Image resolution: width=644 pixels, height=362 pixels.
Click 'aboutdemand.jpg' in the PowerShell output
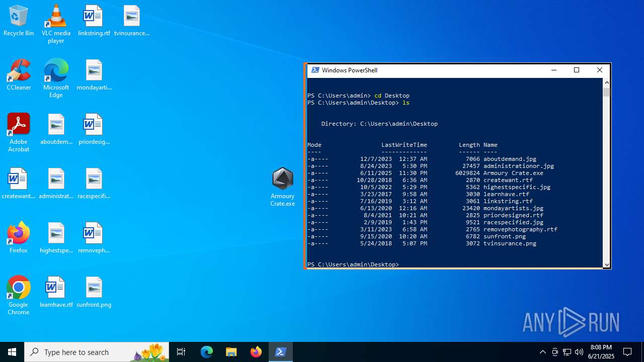tap(510, 159)
